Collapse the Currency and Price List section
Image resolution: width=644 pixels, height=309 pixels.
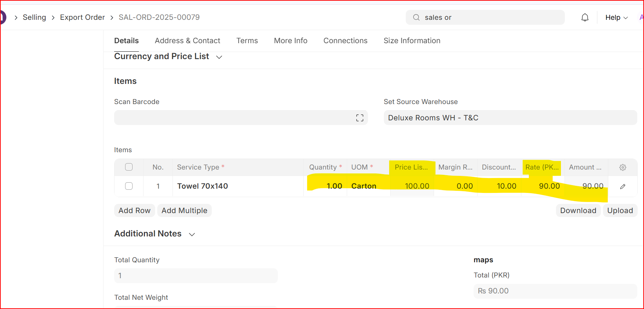coord(219,57)
